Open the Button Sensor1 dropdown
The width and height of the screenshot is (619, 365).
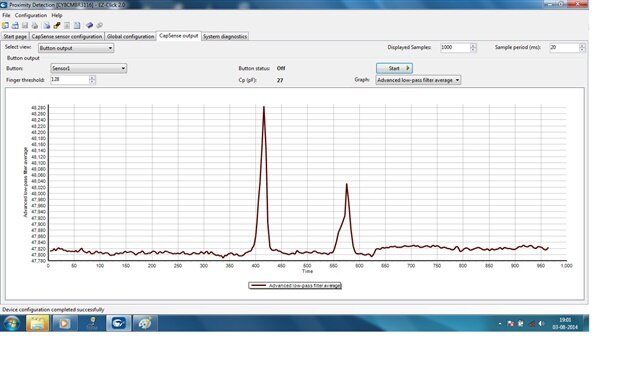(88, 68)
